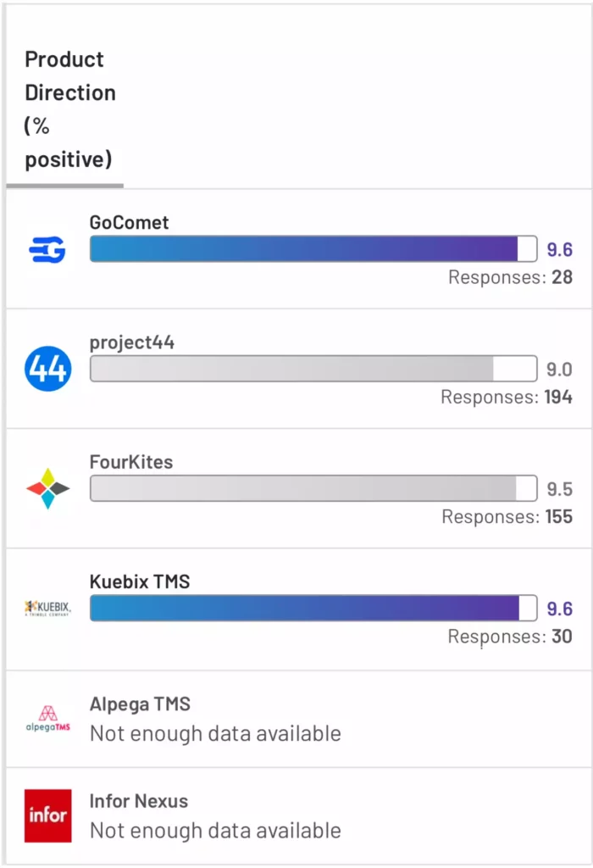Viewport: 593px width, 868px height.
Task: Click the Kuebix TMS logo
Action: tap(48, 608)
